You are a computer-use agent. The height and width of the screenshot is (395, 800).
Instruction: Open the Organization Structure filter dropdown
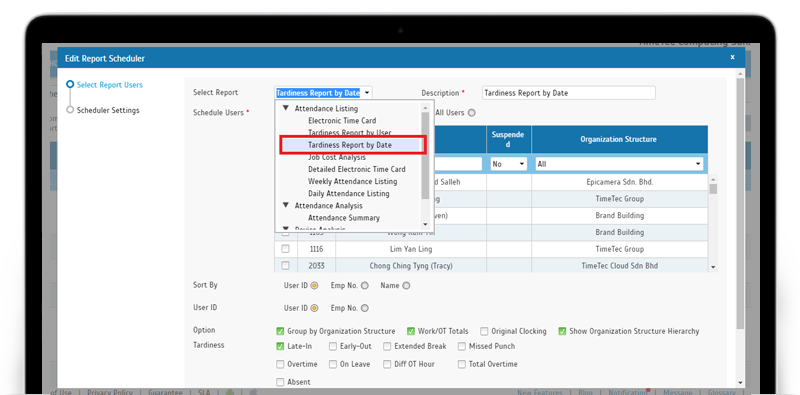[x=619, y=164]
